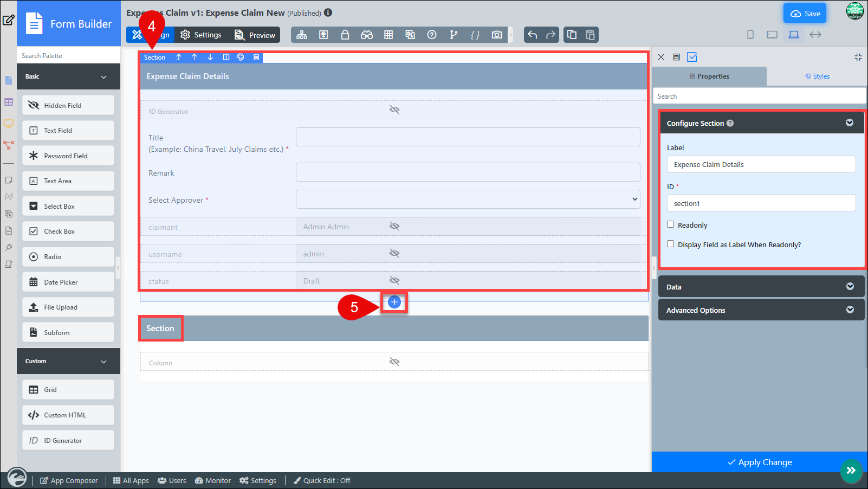
Task: Undo the last change
Action: 533,35
